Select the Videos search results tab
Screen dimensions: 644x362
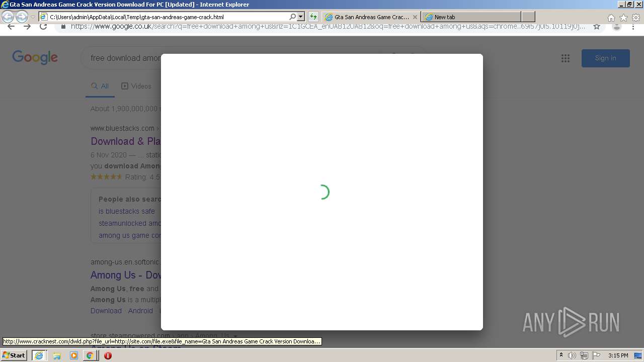click(136, 86)
